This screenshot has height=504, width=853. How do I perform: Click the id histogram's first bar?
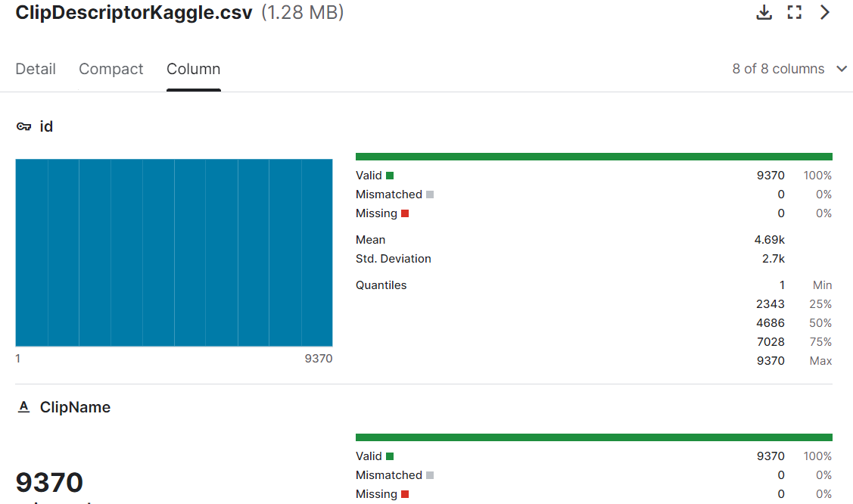tap(32, 253)
